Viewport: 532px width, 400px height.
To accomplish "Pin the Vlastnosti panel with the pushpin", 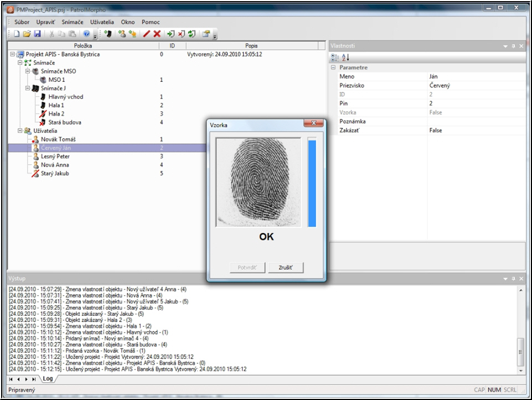I will tap(513, 46).
